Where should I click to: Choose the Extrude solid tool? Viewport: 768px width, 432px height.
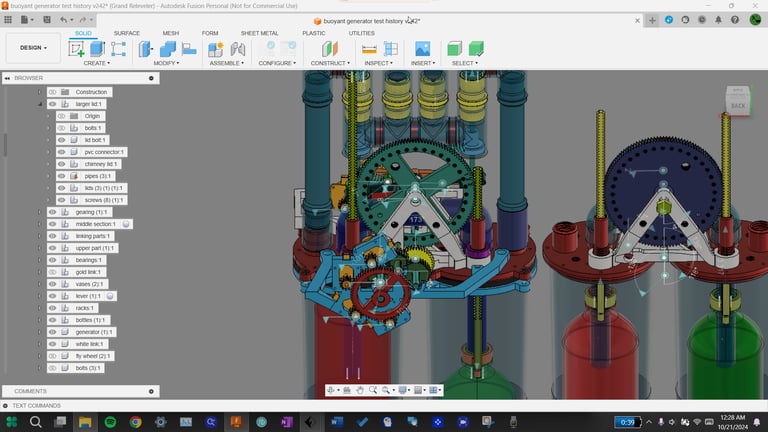click(x=97, y=49)
